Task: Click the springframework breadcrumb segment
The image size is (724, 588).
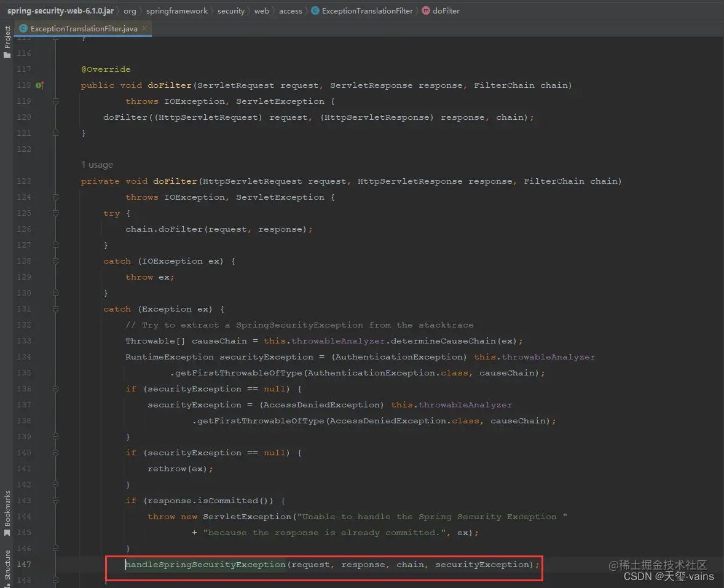Action: click(x=177, y=10)
